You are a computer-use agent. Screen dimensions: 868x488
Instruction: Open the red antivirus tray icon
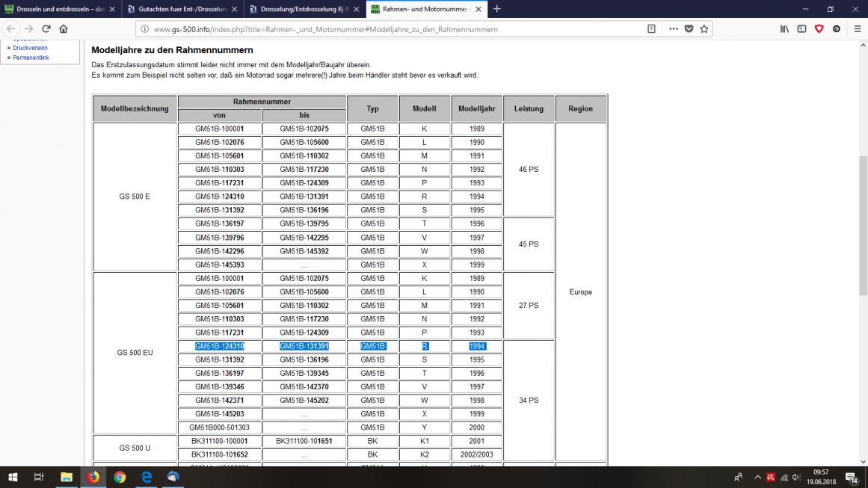771,477
